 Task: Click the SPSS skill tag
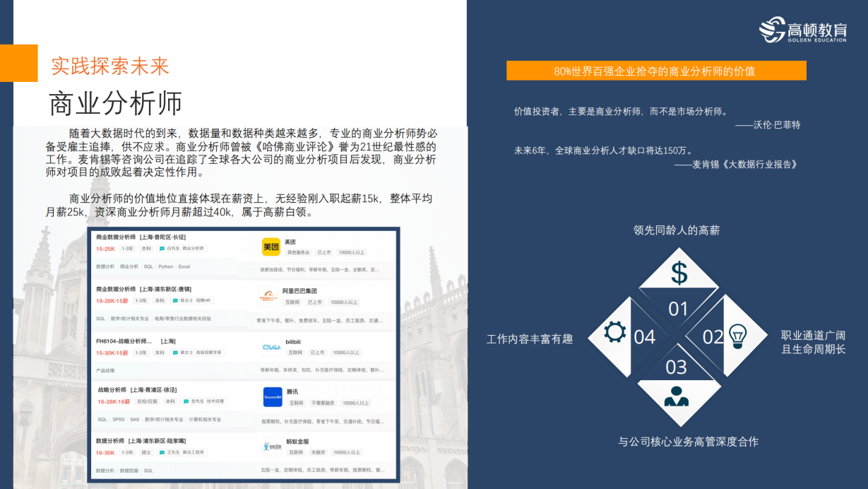click(x=118, y=419)
